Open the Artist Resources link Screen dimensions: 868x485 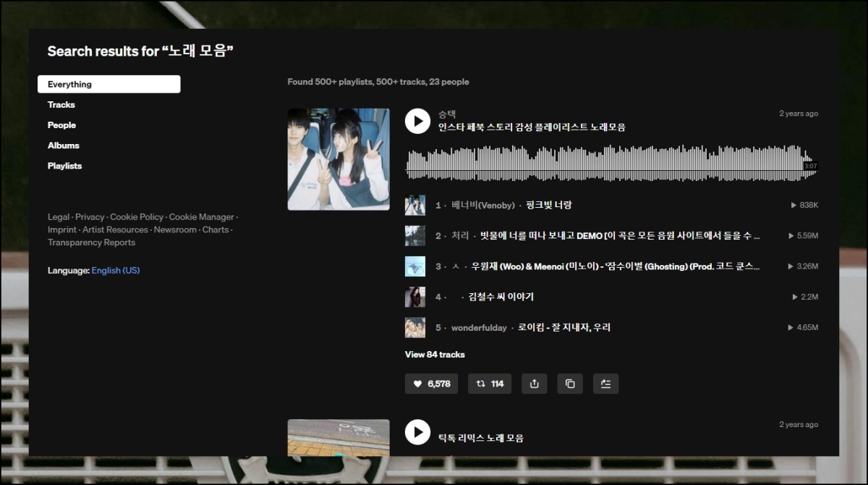[115, 230]
